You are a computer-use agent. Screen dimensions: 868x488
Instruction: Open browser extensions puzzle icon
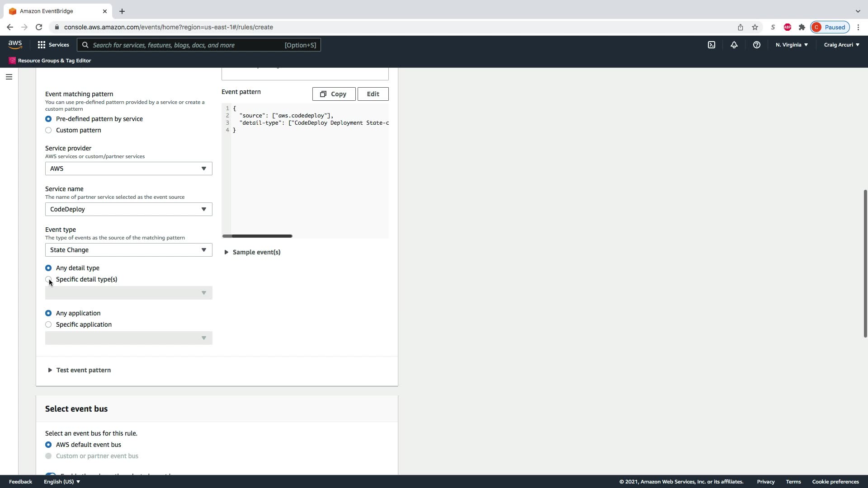coord(802,27)
